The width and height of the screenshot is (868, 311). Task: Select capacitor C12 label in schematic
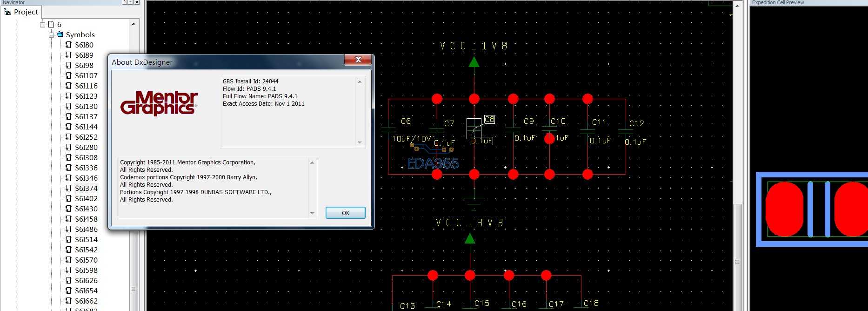click(x=636, y=123)
